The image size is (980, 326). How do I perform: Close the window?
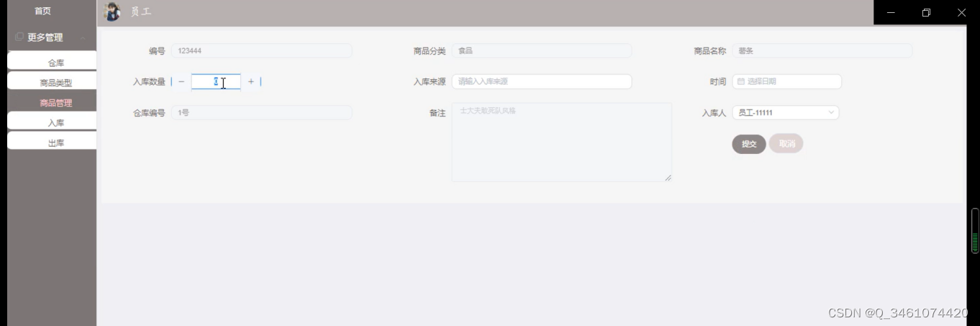(x=961, y=12)
